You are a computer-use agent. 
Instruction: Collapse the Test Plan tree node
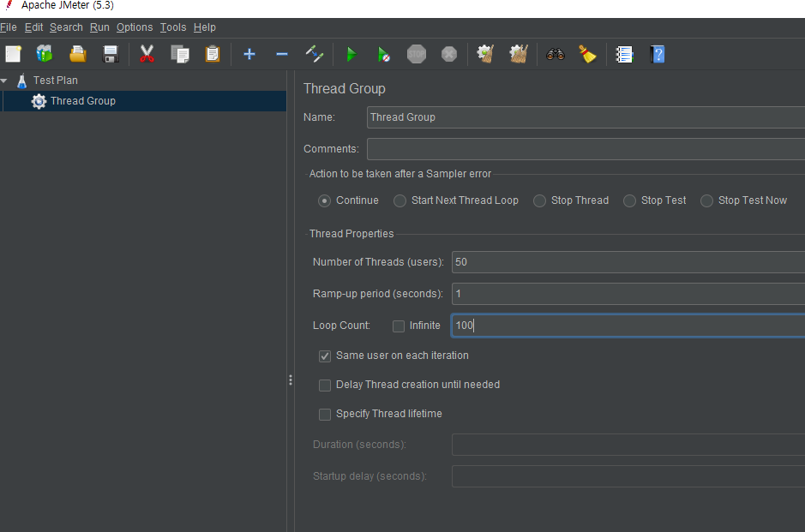point(4,81)
